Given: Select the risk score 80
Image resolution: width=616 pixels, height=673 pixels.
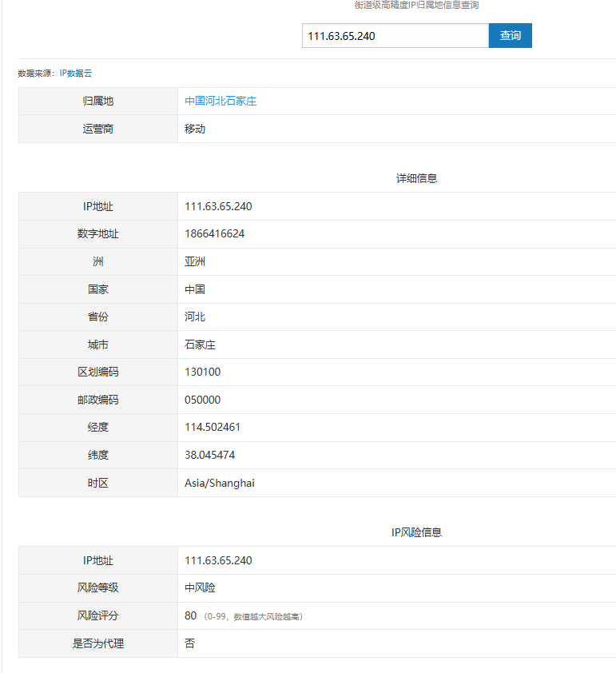Looking at the screenshot, I should 190,616.
